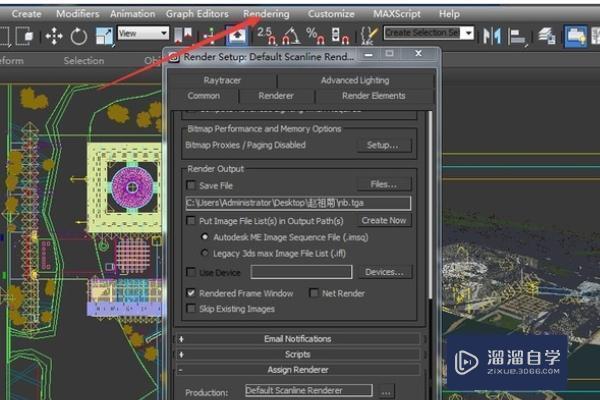Enable the Net Render checkbox
The height and width of the screenshot is (400, 600).
point(314,293)
